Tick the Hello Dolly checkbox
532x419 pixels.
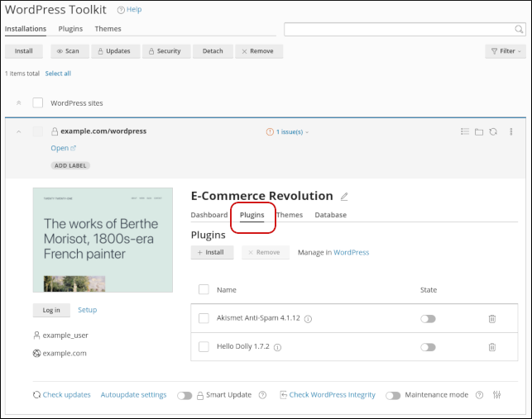click(x=204, y=347)
